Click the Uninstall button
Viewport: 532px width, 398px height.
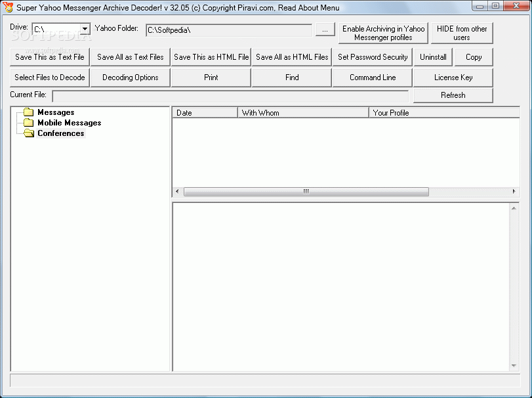click(x=433, y=57)
